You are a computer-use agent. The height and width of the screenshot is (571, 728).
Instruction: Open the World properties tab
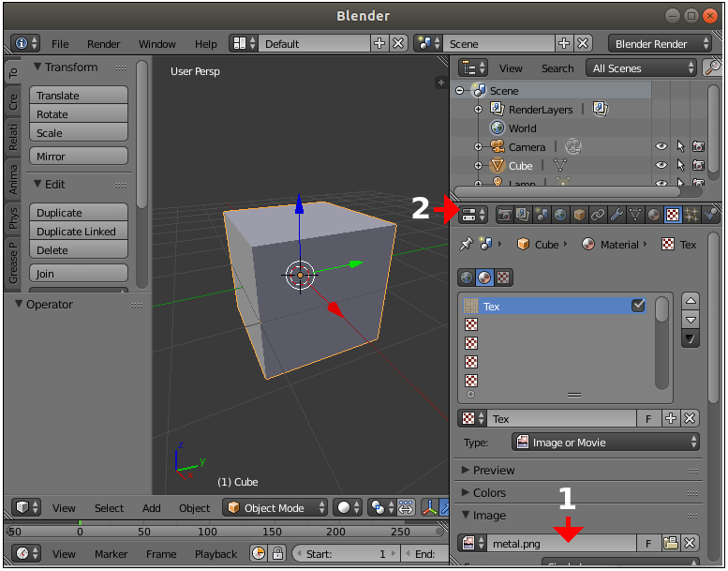tap(560, 215)
